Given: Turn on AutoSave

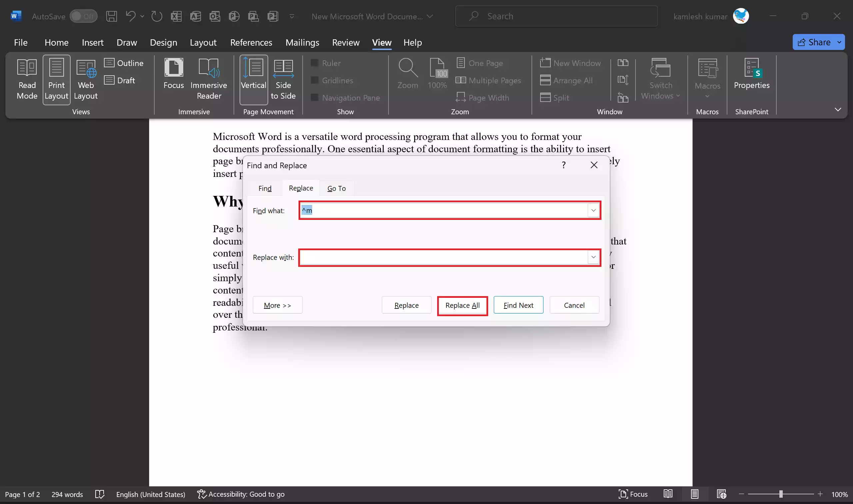Looking at the screenshot, I should pyautogui.click(x=83, y=16).
